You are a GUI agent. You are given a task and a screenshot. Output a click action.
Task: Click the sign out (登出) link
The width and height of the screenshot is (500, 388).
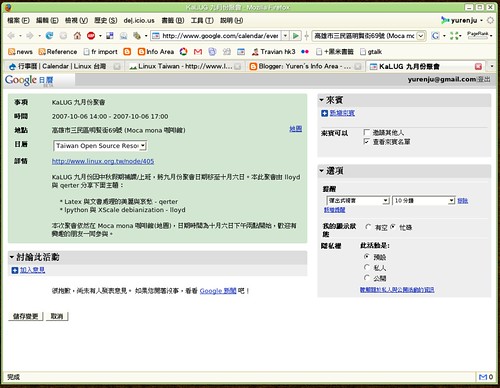[484, 79]
